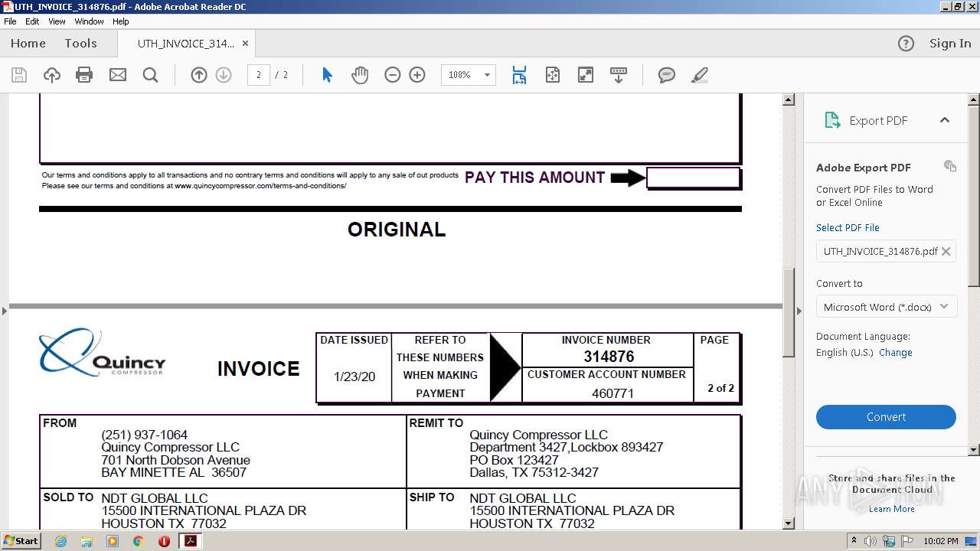Send the file by email
Viewport: 980px width, 551px height.
118,75
